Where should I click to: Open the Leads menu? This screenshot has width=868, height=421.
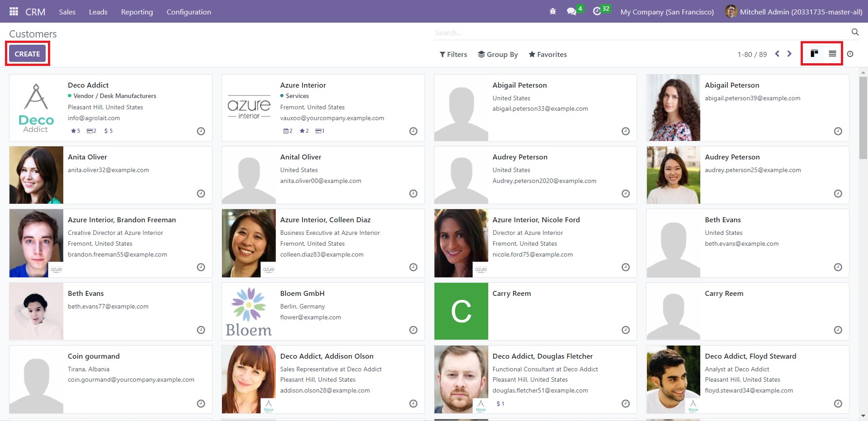[x=98, y=12]
